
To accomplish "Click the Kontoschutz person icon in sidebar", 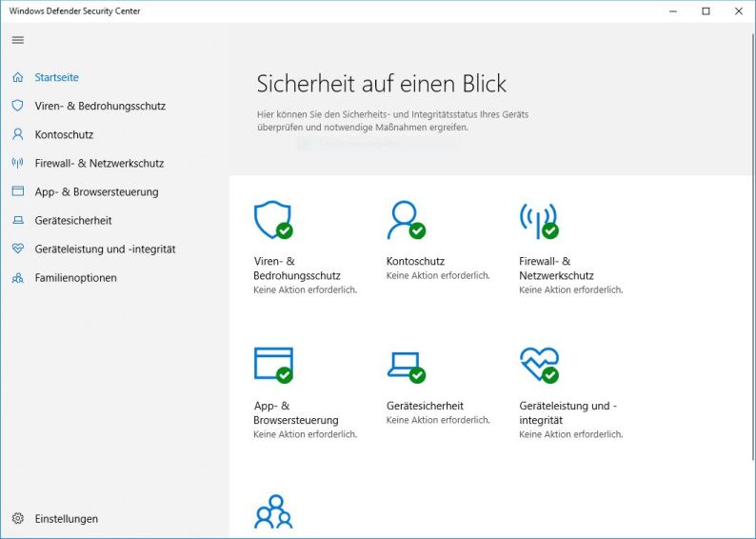I will click(18, 134).
